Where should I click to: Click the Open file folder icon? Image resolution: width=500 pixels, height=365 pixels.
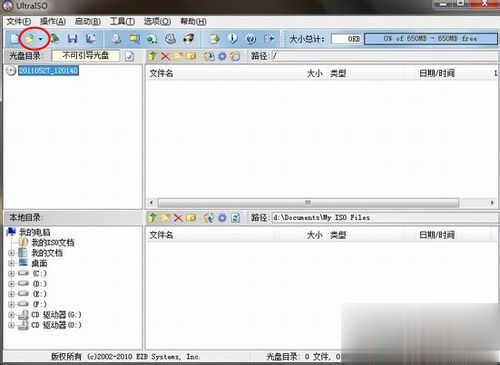(x=29, y=39)
